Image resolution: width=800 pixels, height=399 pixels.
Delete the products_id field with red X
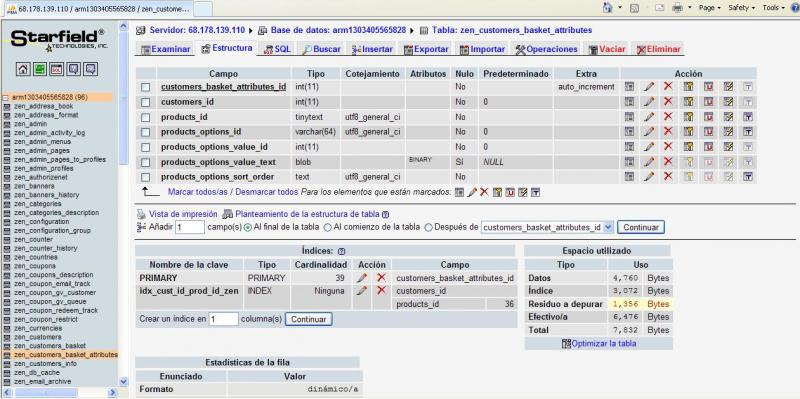pyautogui.click(x=668, y=117)
